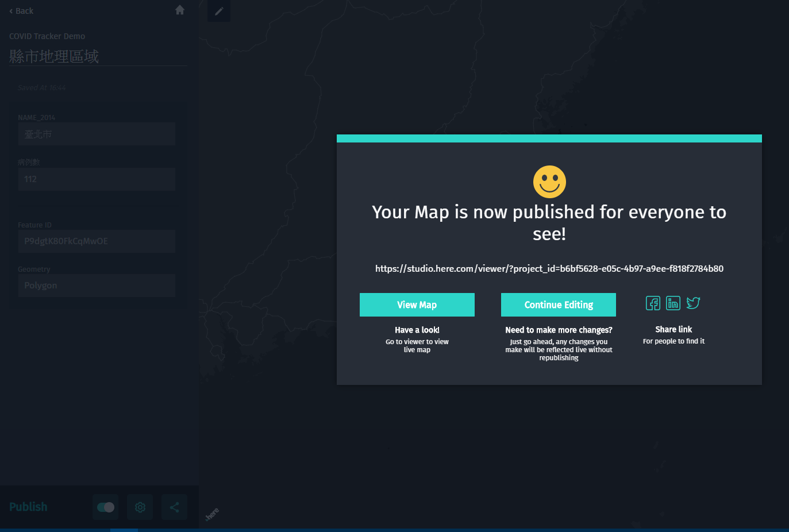Viewport: 789px width, 532px height.
Task: Click the Geometry Polygon field
Action: pyautogui.click(x=97, y=286)
